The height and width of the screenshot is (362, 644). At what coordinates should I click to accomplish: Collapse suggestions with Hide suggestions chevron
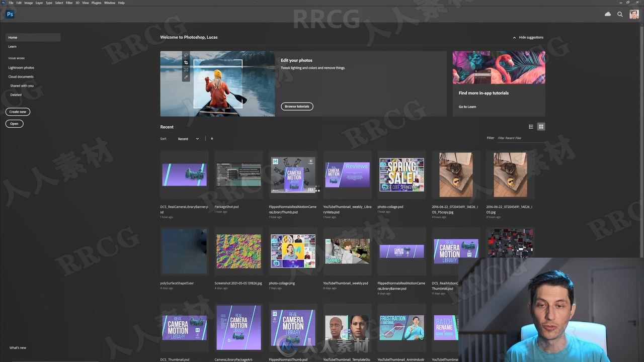[x=528, y=37]
